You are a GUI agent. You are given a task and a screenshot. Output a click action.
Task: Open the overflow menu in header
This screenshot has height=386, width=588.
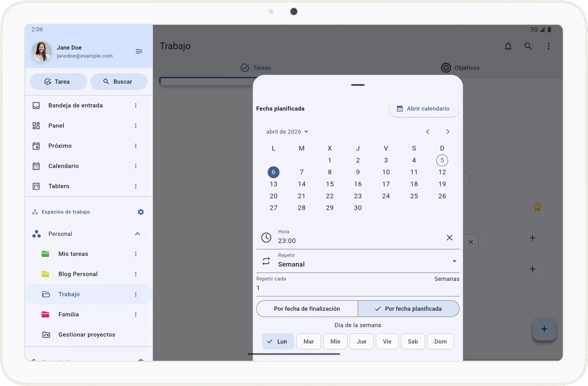tap(548, 46)
